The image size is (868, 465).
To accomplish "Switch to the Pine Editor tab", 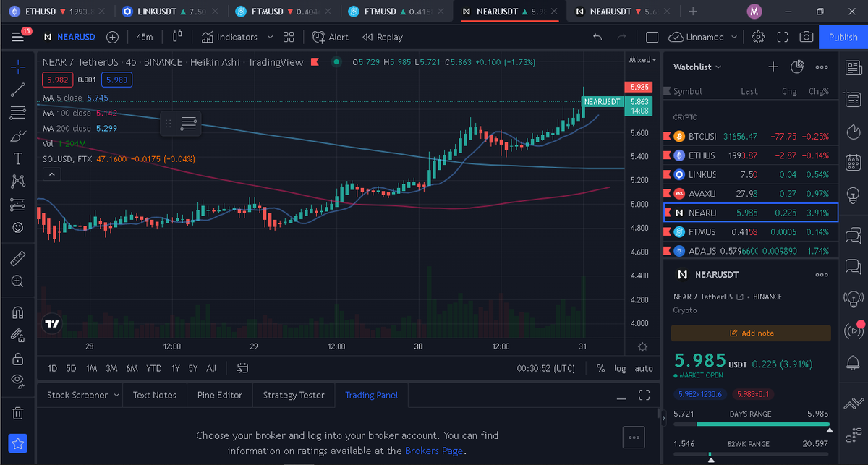I will 219,395.
